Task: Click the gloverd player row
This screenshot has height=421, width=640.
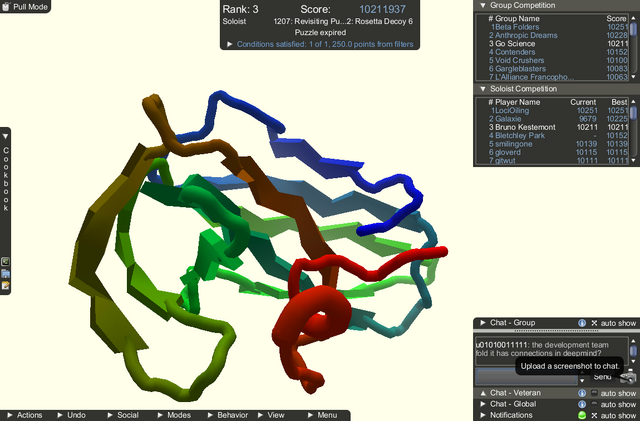Action: point(558,152)
